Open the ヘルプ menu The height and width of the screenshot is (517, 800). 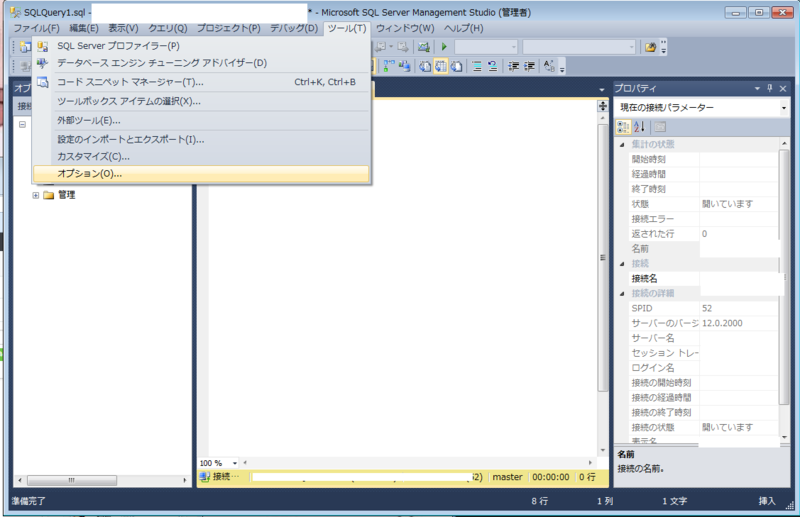463,28
